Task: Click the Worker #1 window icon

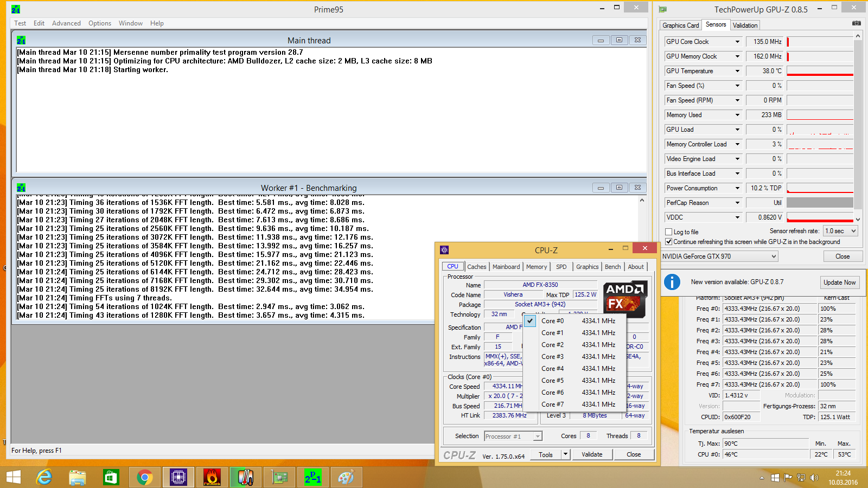Action: pyautogui.click(x=21, y=188)
